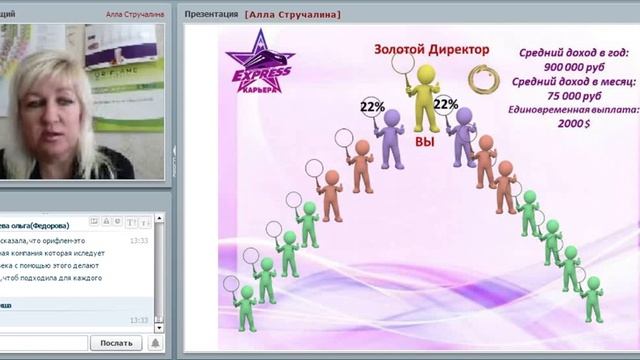Image resolution: width=640 pixels, height=360 pixels.
Task: Click 'Средний доход в год:' text
Action: [574, 53]
